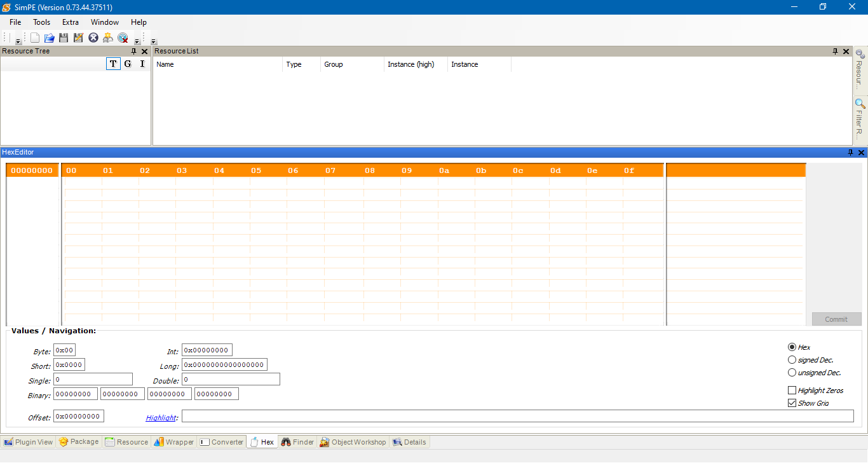Switch to the Details tab
The image size is (868, 463).
[409, 442]
